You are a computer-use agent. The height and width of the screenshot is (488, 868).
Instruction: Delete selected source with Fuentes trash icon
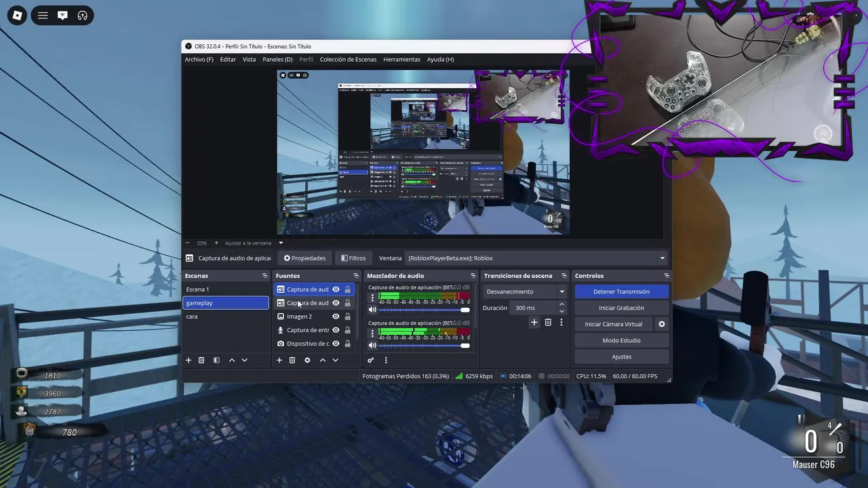[292, 360]
